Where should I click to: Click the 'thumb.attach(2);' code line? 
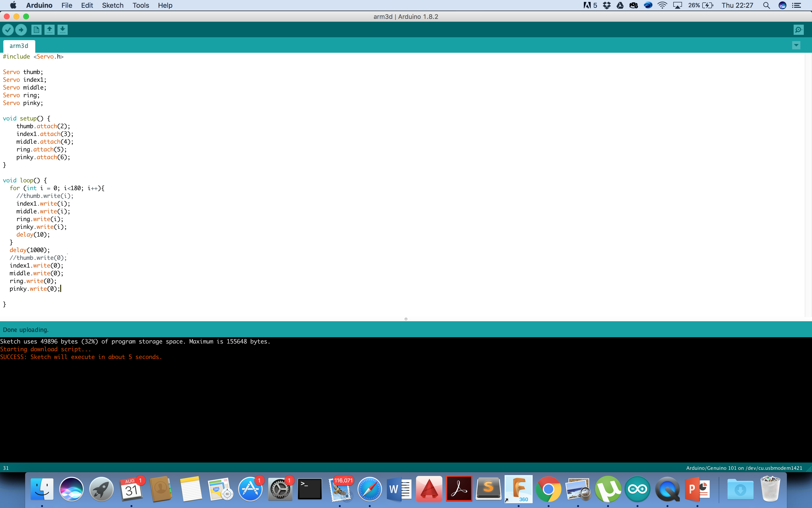[x=43, y=126]
